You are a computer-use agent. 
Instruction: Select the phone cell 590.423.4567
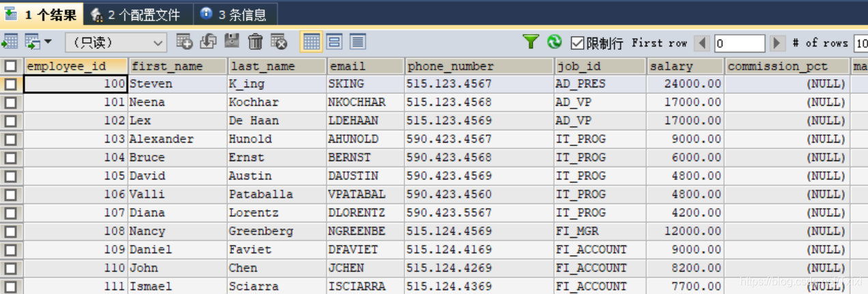click(x=479, y=139)
